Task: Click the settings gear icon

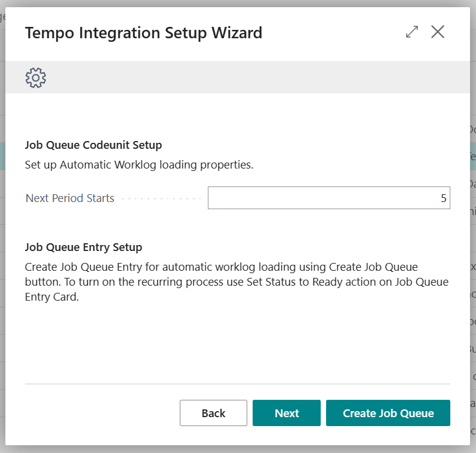Action: coord(36,78)
